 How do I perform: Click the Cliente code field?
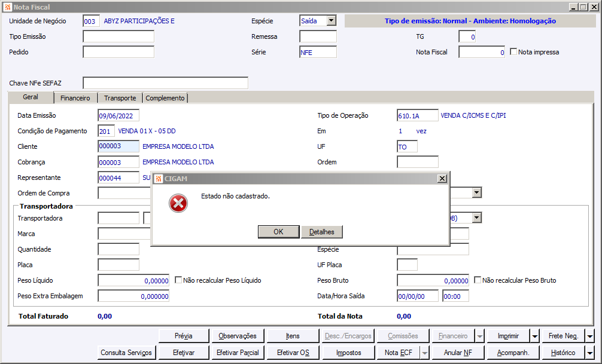[x=118, y=146]
